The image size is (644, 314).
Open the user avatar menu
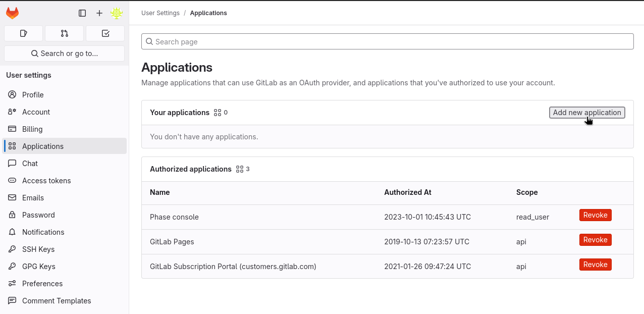(x=117, y=13)
